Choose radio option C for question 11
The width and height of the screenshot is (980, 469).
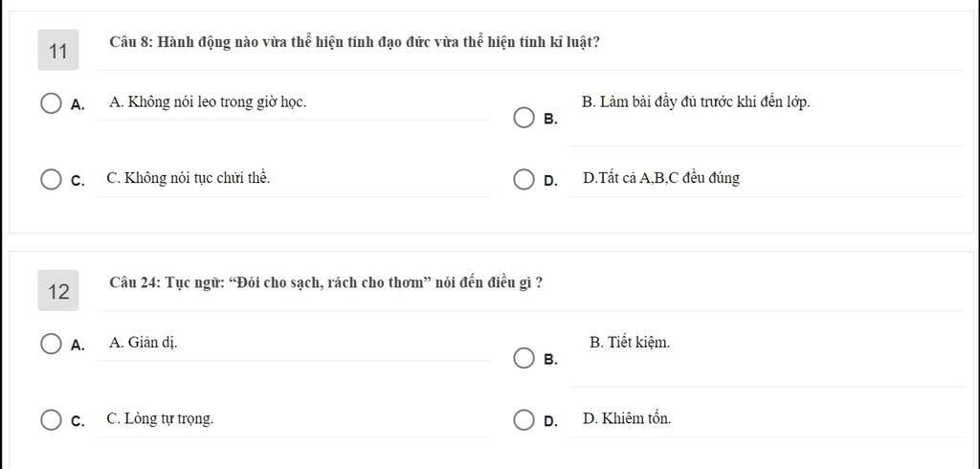click(51, 179)
